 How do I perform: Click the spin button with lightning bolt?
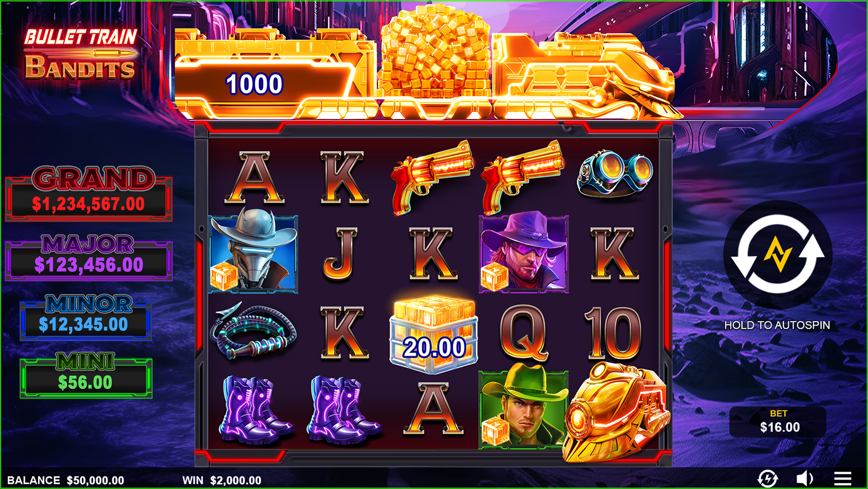coord(778,255)
